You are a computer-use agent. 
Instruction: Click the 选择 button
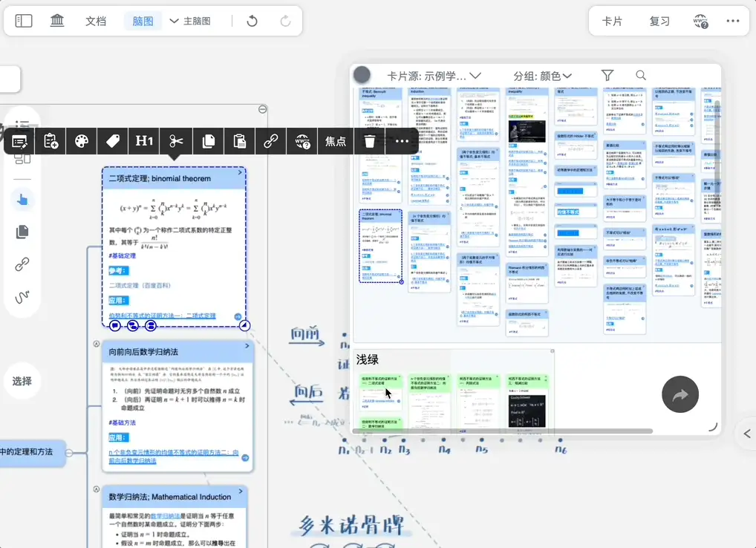(22, 381)
